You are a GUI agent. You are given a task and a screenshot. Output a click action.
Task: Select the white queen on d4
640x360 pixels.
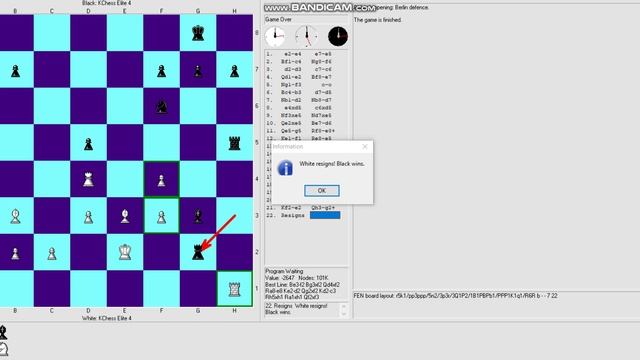88,180
